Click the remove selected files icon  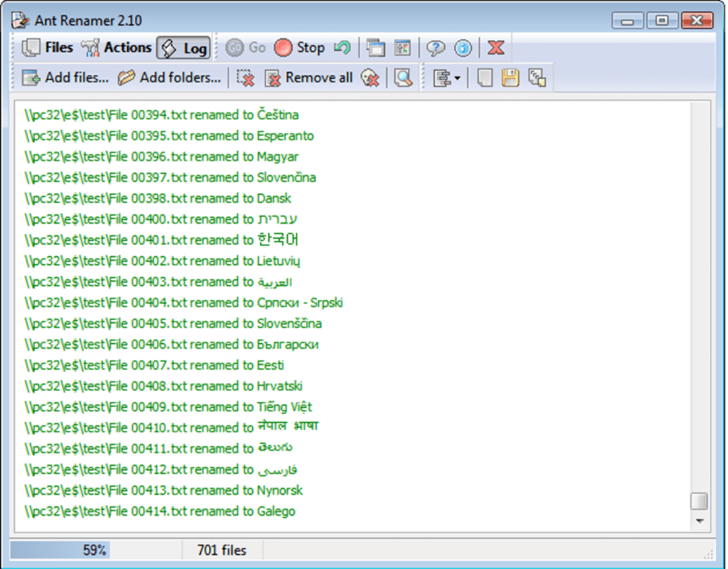point(246,78)
